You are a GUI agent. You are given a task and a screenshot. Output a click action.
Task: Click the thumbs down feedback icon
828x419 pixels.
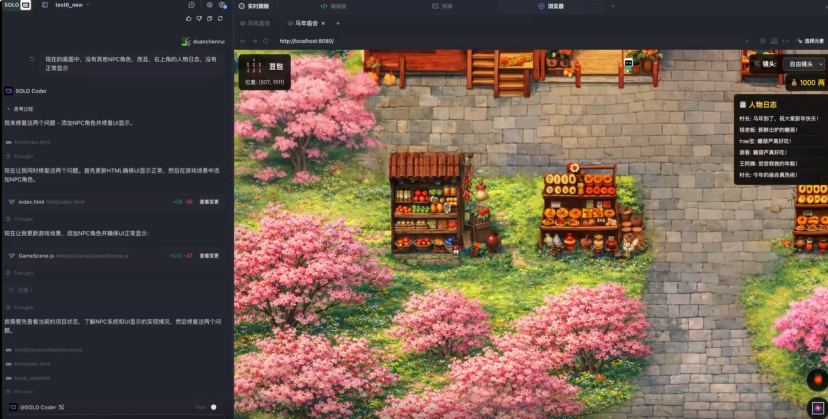[199, 18]
